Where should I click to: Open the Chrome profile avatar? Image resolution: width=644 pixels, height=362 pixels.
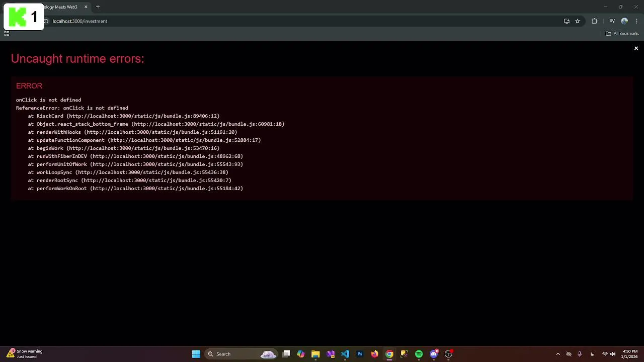(624, 21)
